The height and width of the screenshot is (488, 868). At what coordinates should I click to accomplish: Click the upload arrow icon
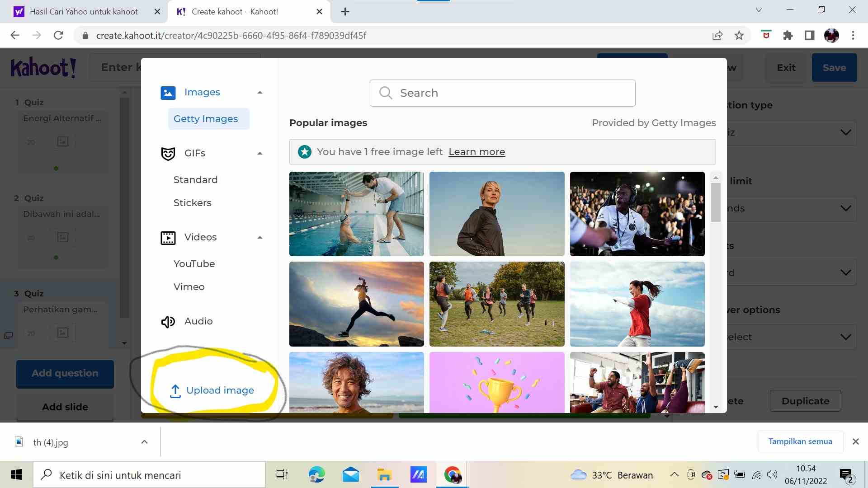click(x=175, y=391)
